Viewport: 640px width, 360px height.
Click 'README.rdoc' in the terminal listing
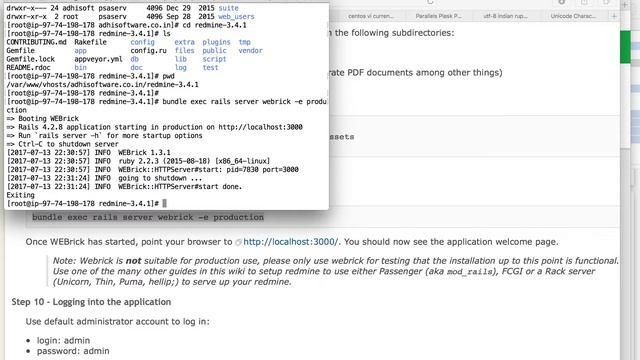[28, 68]
